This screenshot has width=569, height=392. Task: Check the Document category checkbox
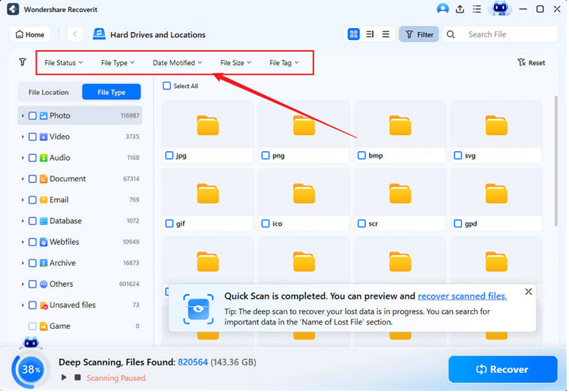33,179
